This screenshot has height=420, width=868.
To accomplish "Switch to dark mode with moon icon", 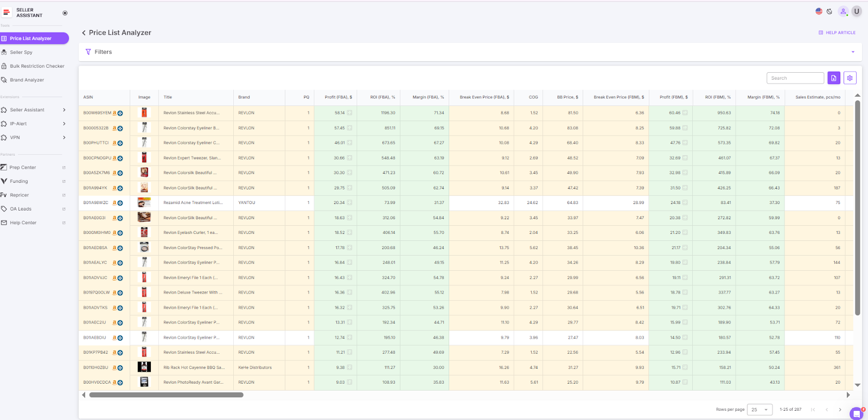I will pyautogui.click(x=829, y=11).
